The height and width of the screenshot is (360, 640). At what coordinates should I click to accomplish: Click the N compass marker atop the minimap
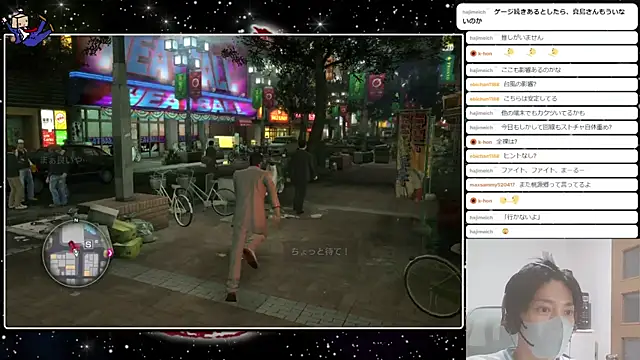pos(76,220)
